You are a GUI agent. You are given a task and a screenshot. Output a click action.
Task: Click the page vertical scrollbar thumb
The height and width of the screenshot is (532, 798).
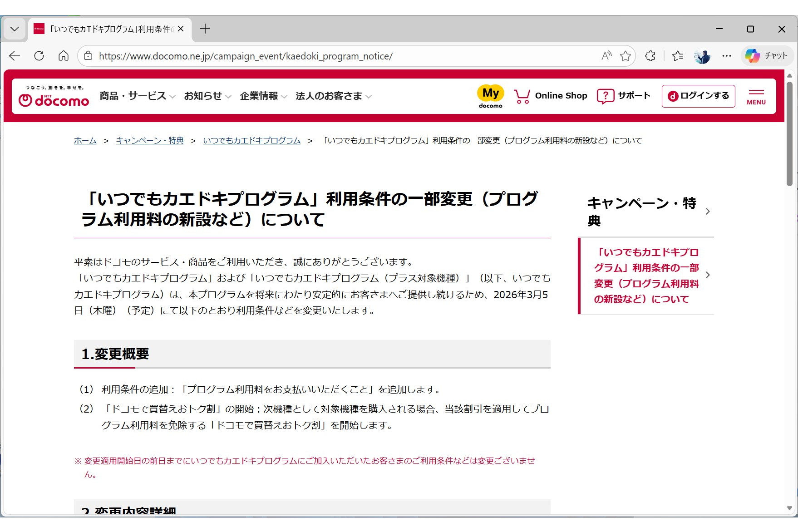click(x=789, y=134)
